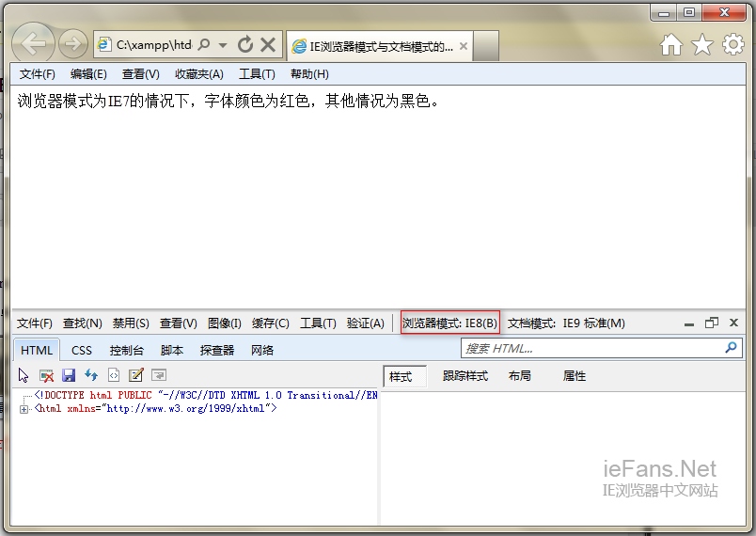Unpin the developer tools pane into window
756x536 pixels.
(712, 323)
